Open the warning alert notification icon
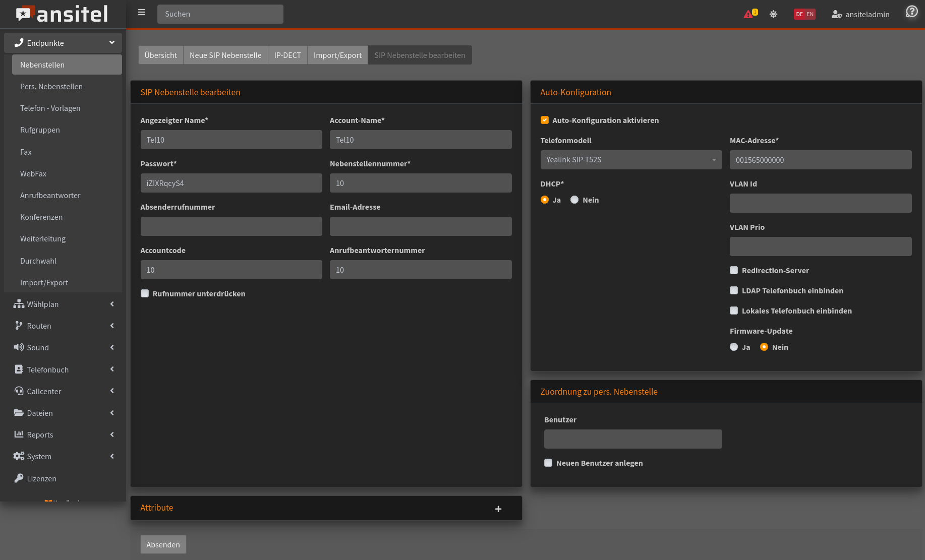Viewport: 925px width, 560px height. tap(749, 14)
